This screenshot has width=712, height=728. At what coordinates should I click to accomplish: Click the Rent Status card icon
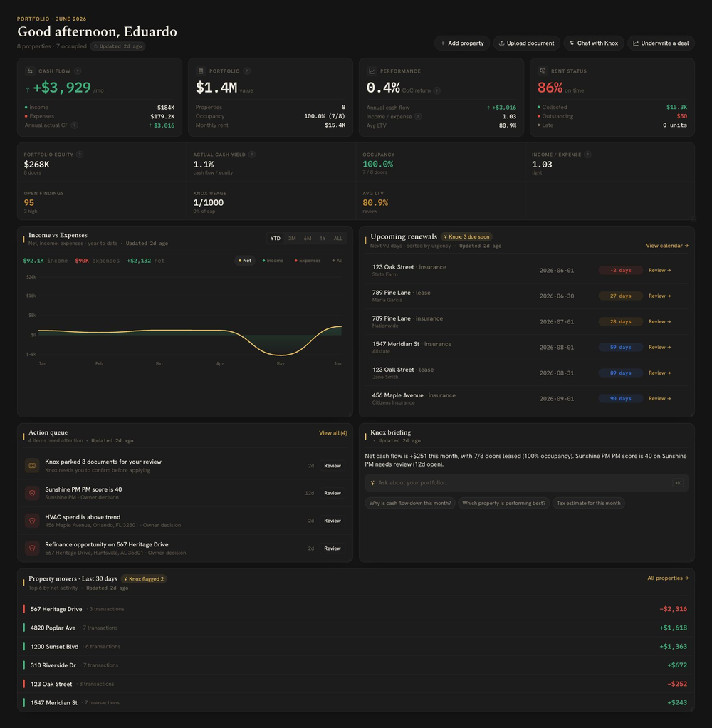click(543, 71)
